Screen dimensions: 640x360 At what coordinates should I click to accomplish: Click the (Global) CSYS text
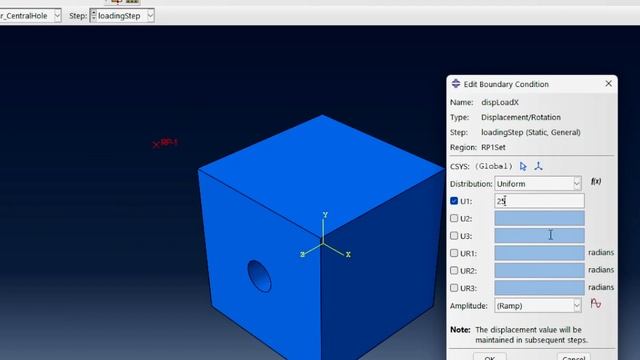click(x=493, y=167)
